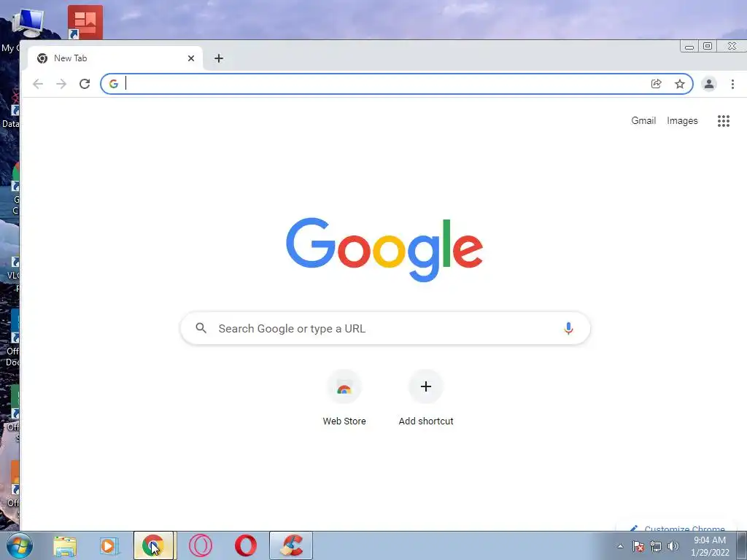Open the red desktop shortcut icon

tap(85, 23)
